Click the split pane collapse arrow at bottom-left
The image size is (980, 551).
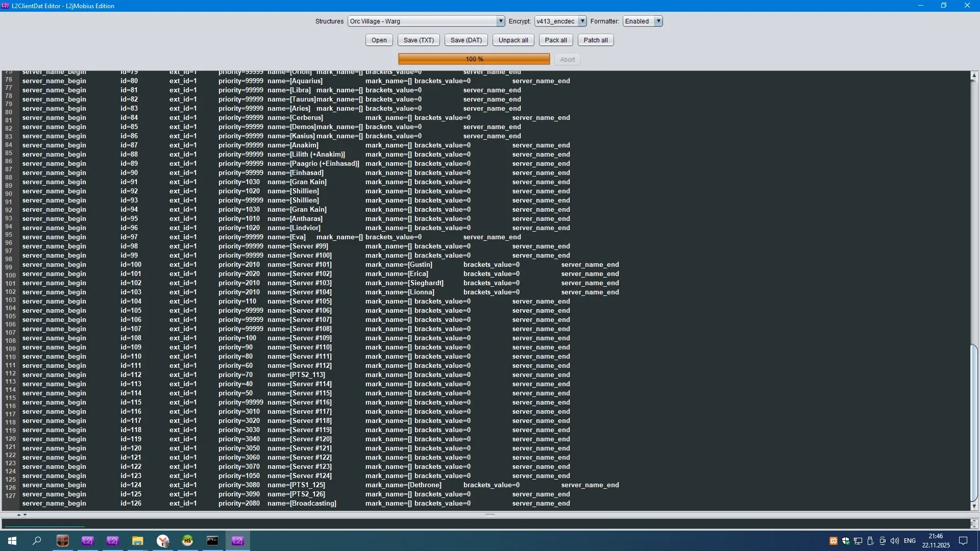point(19,515)
